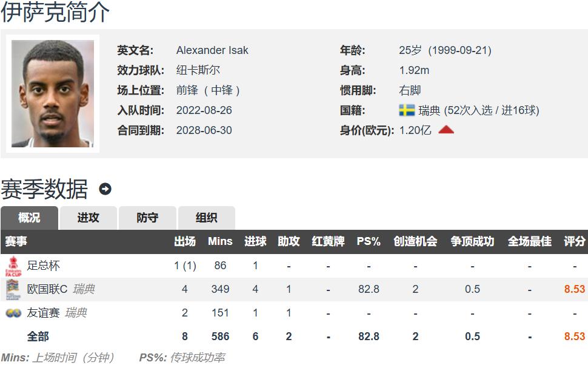Click the red market value up arrow
Screen dimensions: 588x365
point(446,130)
